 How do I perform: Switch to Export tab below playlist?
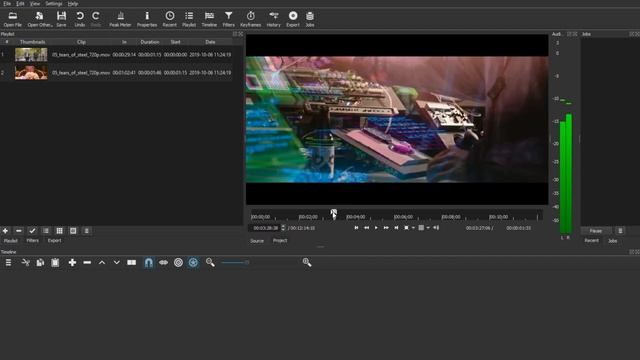click(x=54, y=241)
